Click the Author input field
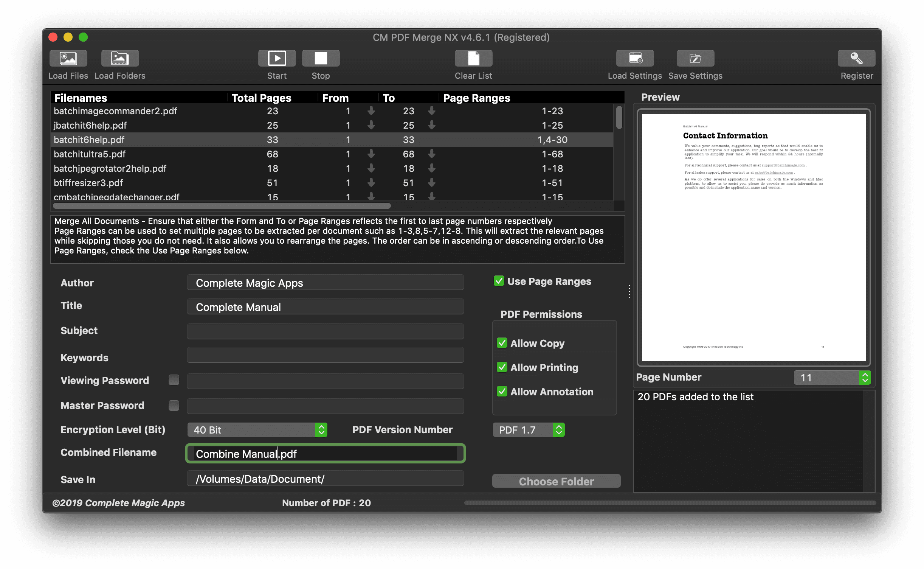Viewport: 924px width, 569px height. (x=325, y=283)
